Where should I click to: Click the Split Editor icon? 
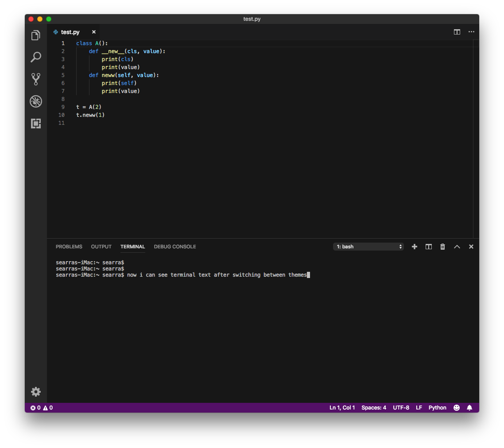457,32
